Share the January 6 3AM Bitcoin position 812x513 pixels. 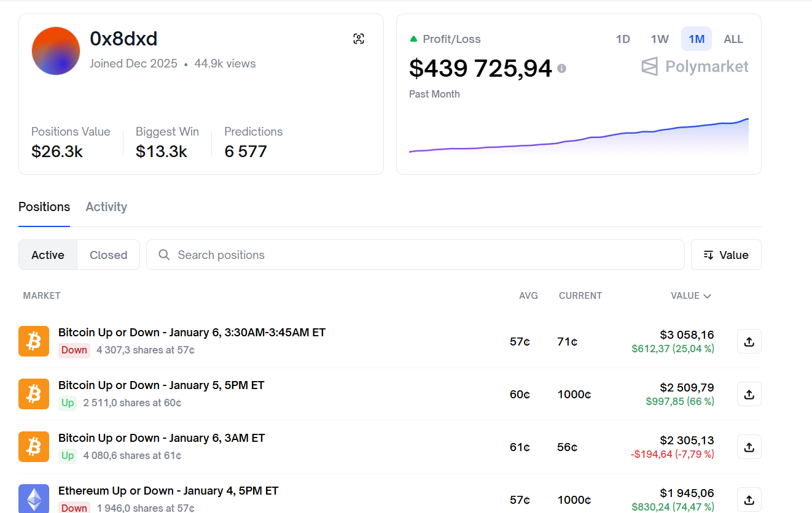pyautogui.click(x=749, y=447)
